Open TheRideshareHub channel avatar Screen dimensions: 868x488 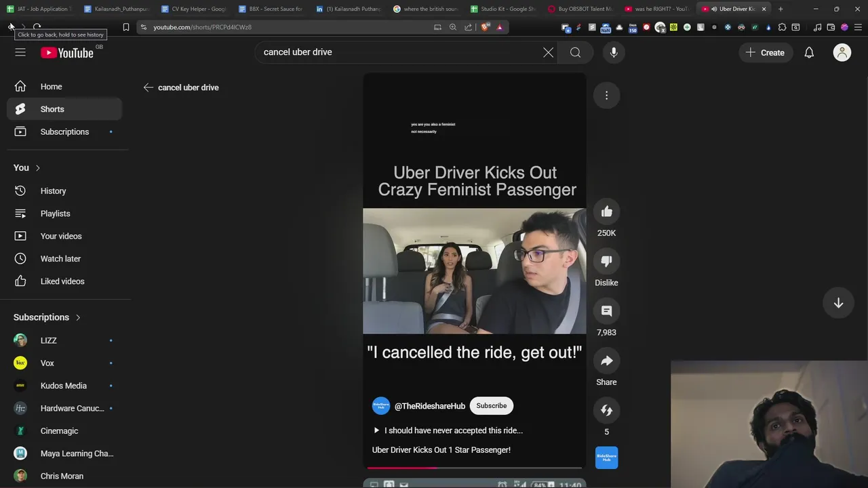click(381, 406)
